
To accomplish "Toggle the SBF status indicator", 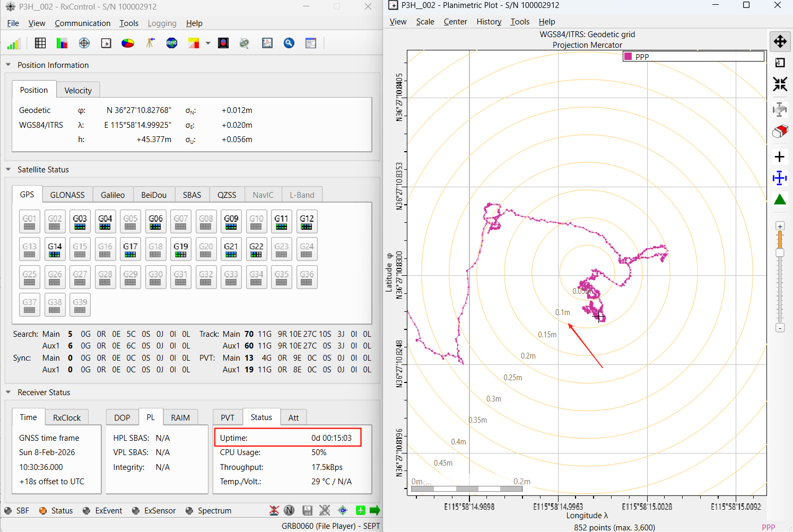I will [16, 511].
